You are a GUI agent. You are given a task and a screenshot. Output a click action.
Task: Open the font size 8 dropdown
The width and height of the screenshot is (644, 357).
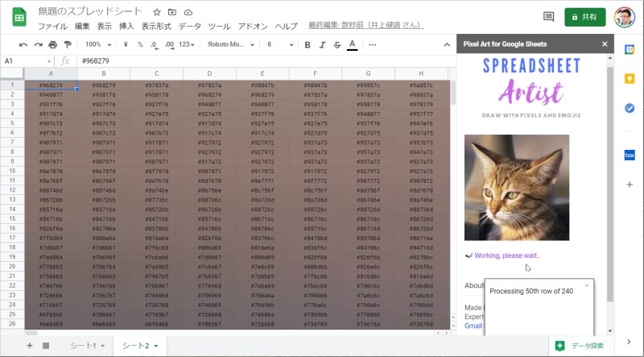(280, 44)
